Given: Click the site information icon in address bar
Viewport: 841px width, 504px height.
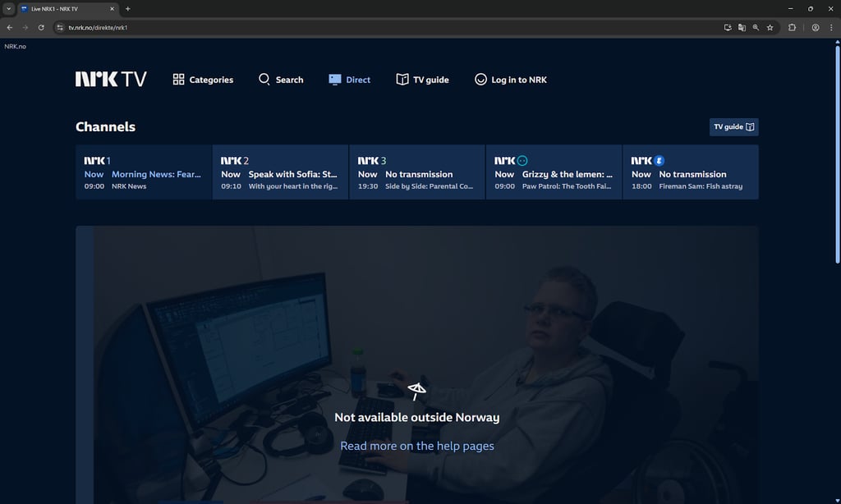Looking at the screenshot, I should (x=59, y=27).
